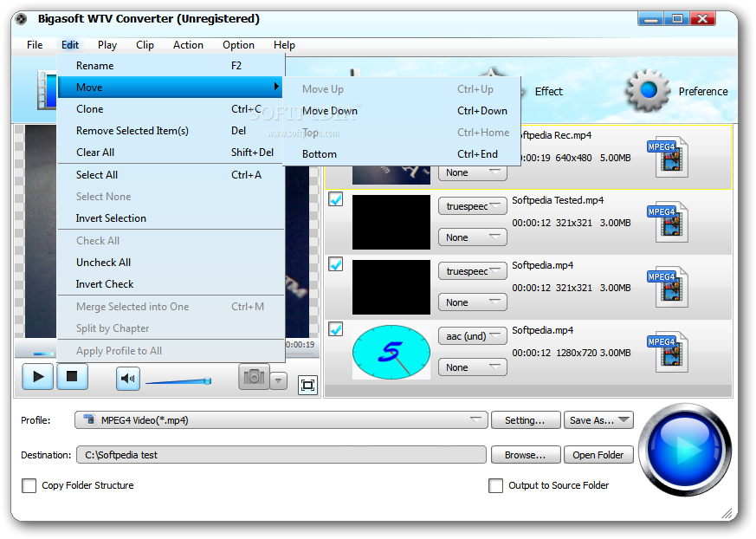756x539 pixels.
Task: Choose Rename from the Edit menu
Action: point(171,66)
